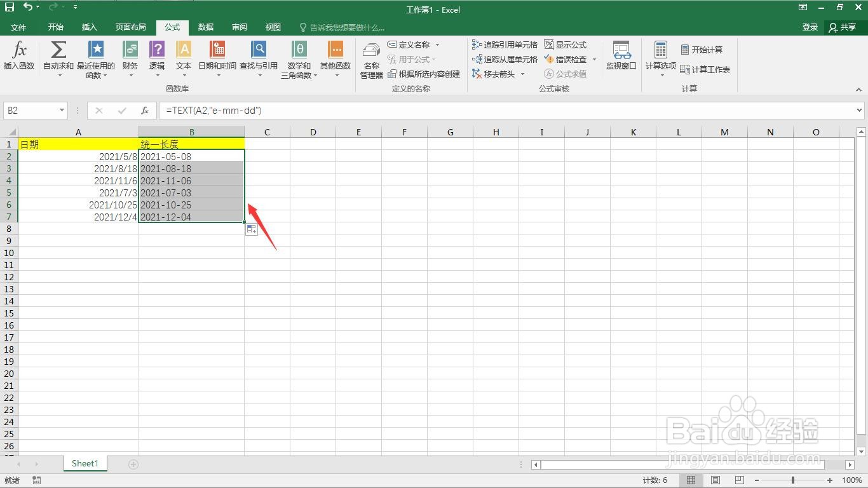868x488 pixels.
Task: Switch to Page Layout view in status bar
Action: coord(715,480)
